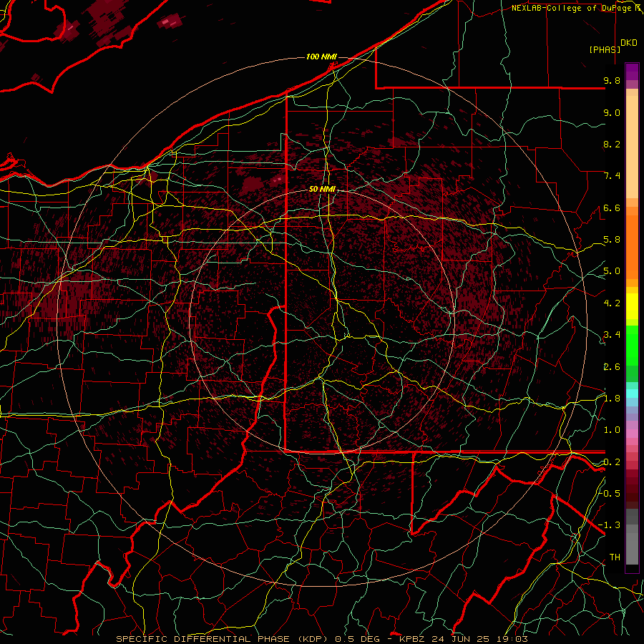Pick the 0.2 legend value
The width and height of the screenshot is (644, 644).
612,462
